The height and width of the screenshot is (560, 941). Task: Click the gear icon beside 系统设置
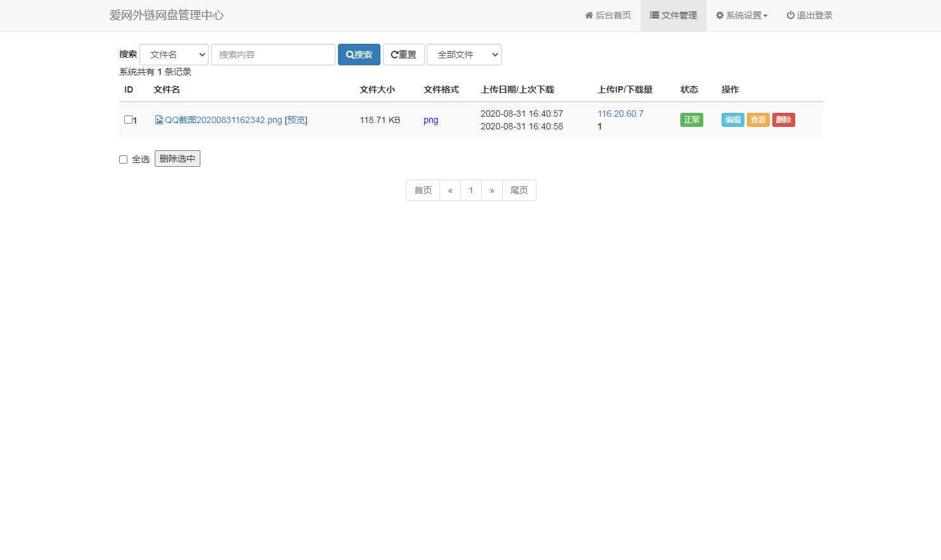click(x=720, y=15)
